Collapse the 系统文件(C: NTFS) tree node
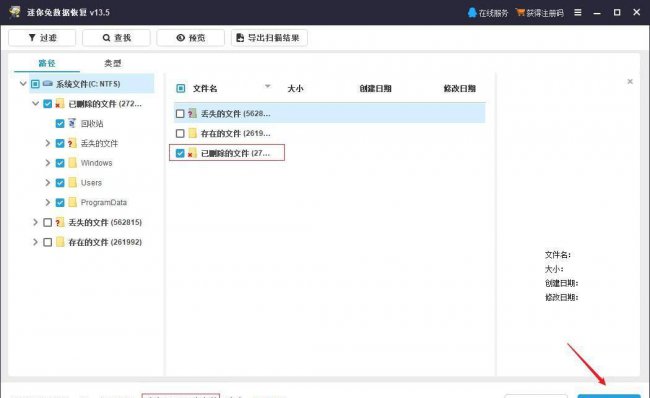Viewport: 650px width, 398px height. tap(23, 84)
